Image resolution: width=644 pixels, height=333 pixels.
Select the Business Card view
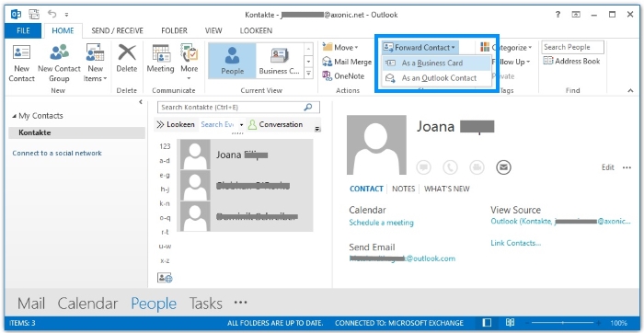click(280, 61)
